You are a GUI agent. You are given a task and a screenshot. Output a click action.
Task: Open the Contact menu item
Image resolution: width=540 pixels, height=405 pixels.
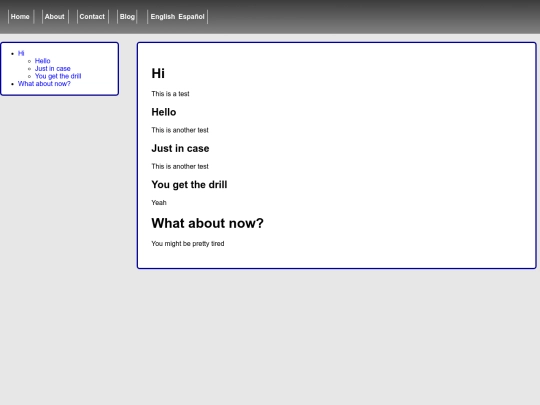click(x=92, y=17)
